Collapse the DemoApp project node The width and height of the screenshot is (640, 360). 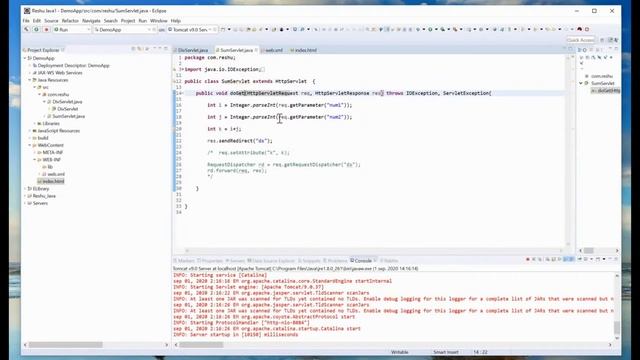(25, 58)
